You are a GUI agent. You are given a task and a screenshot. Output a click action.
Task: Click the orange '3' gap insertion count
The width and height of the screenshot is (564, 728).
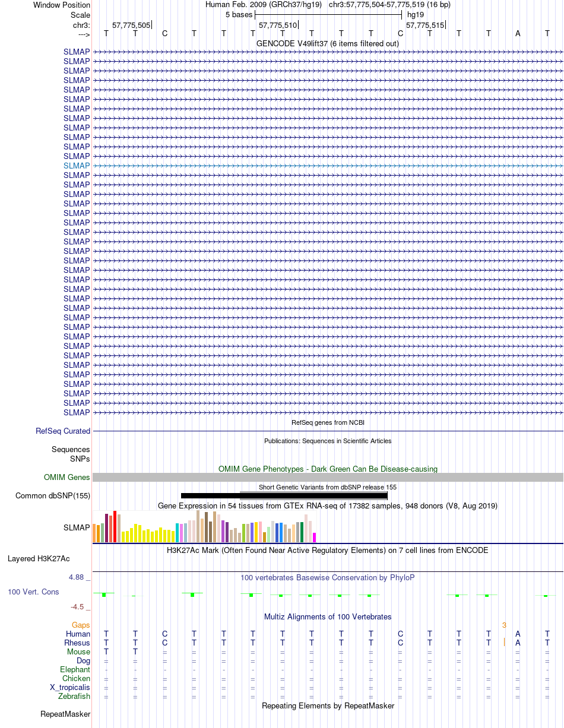pyautogui.click(x=504, y=625)
